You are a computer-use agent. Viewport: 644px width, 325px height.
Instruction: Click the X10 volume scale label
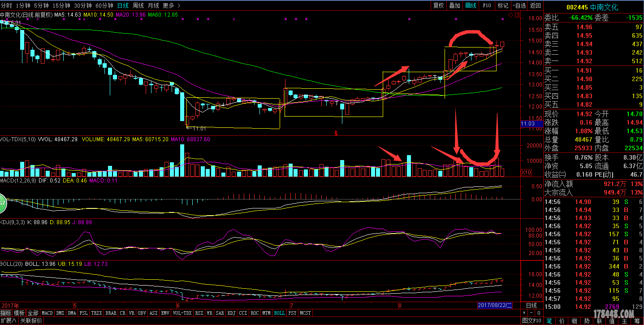click(x=527, y=173)
